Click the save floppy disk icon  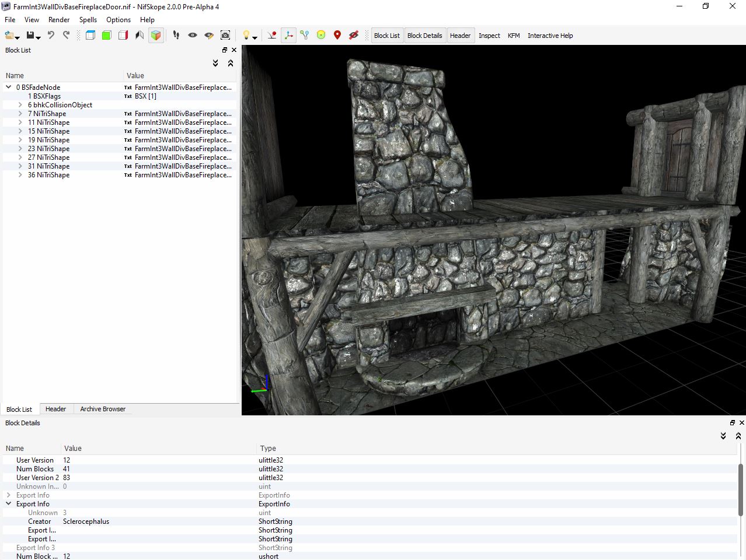(30, 36)
